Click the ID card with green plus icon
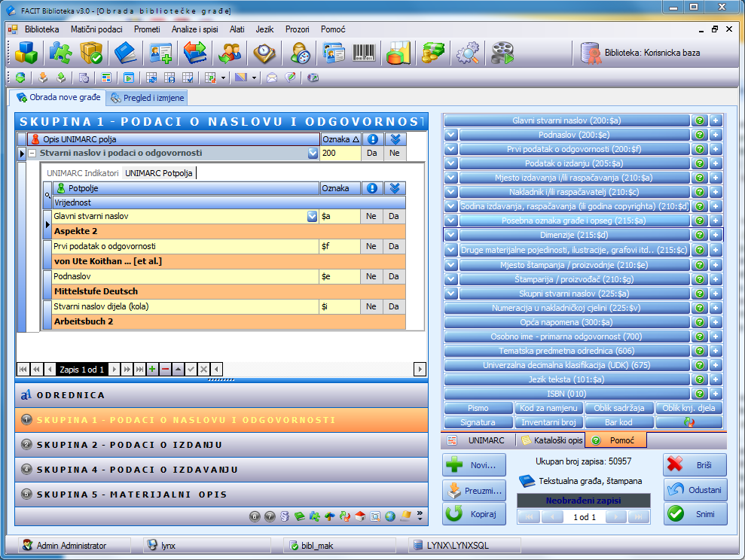This screenshot has width=745, height=560. click(x=160, y=53)
